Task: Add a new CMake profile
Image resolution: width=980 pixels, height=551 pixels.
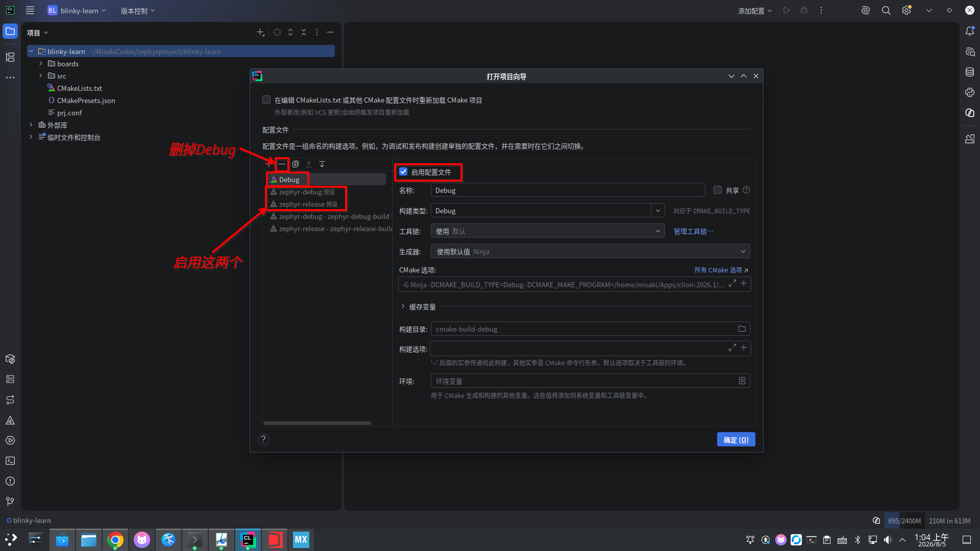Action: (269, 164)
